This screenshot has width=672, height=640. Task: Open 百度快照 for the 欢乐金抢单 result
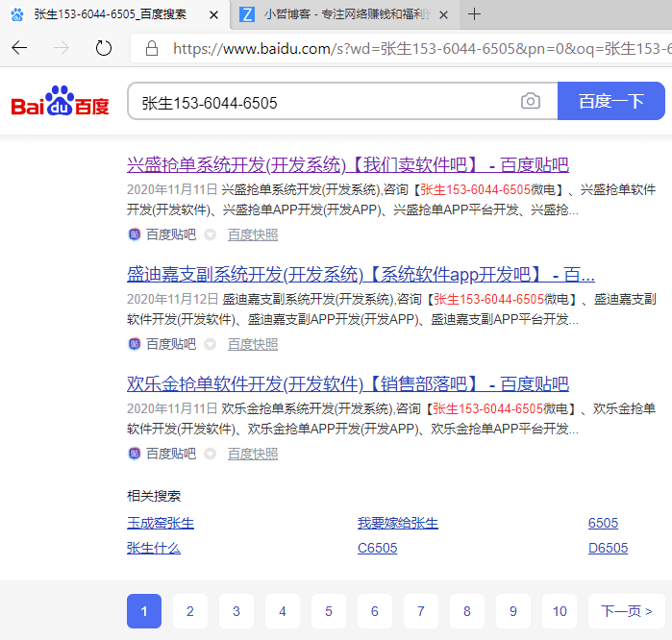click(253, 454)
